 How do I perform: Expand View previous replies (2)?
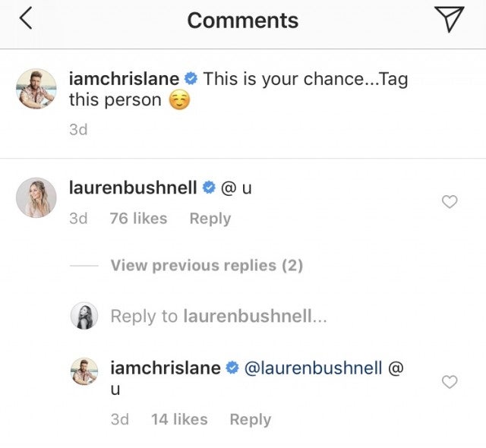point(206,265)
